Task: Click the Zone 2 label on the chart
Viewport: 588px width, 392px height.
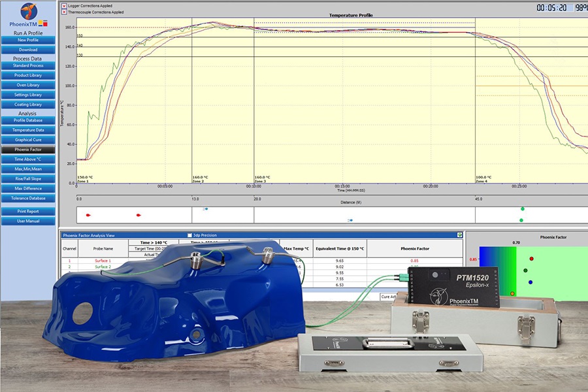Action: click(x=198, y=181)
